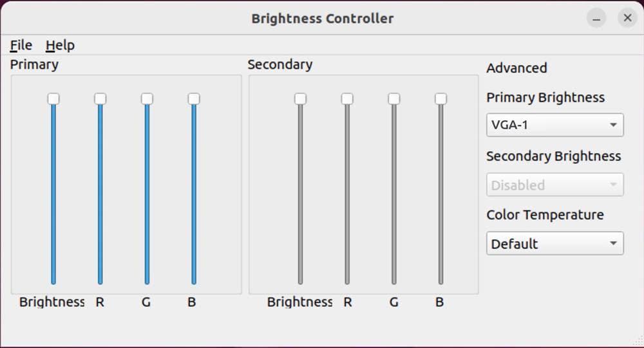644x348 pixels.
Task: Click the Primary Brightness slider handle
Action: pos(53,98)
